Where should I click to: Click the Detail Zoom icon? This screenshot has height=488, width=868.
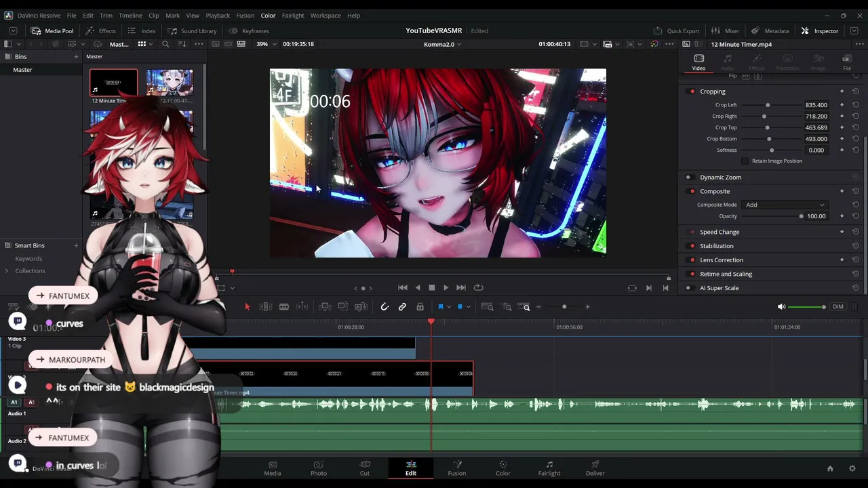(507, 307)
